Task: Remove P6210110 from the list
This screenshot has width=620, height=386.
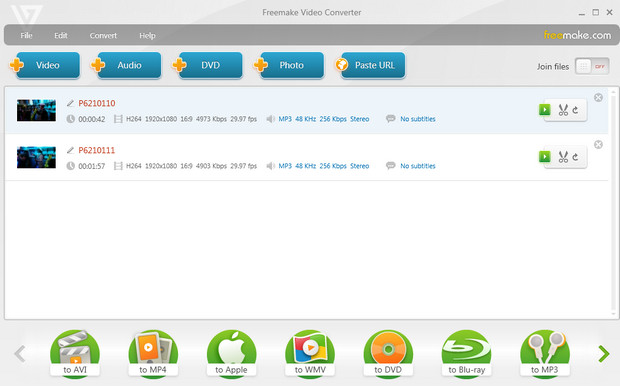Action: pyautogui.click(x=598, y=97)
